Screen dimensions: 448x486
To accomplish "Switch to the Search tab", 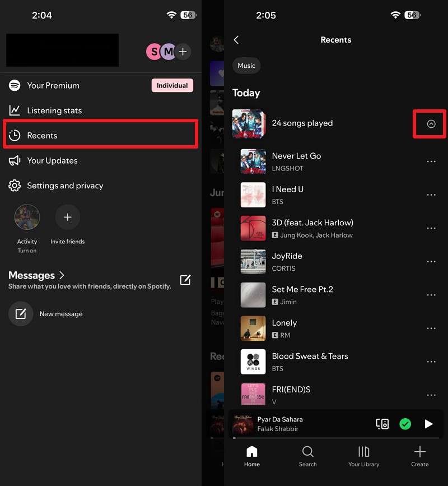I will pos(308,456).
